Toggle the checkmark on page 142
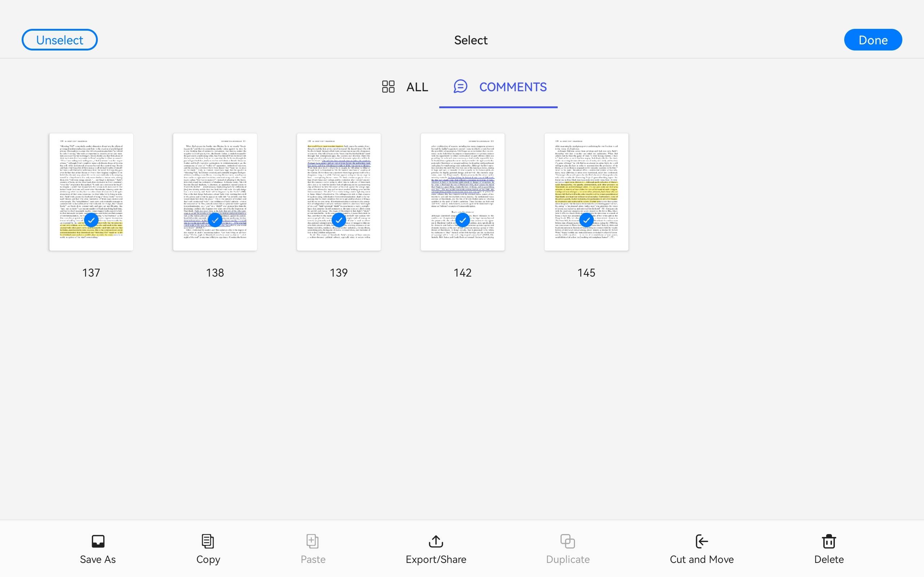 pos(462,220)
